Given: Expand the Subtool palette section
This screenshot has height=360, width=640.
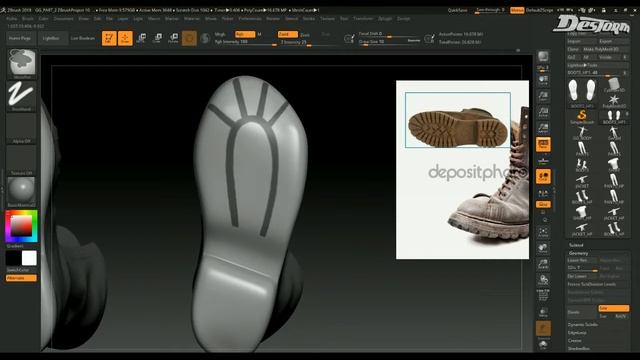Looking at the screenshot, I should [576, 245].
